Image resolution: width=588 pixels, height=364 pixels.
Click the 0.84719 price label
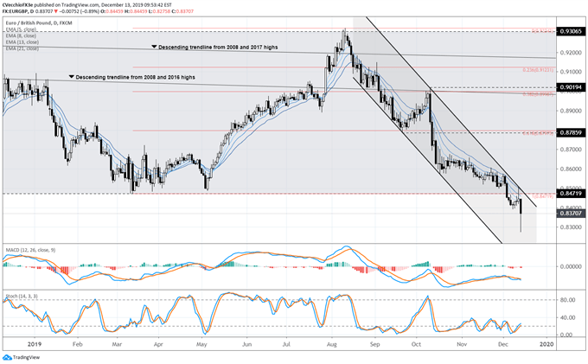click(x=571, y=194)
